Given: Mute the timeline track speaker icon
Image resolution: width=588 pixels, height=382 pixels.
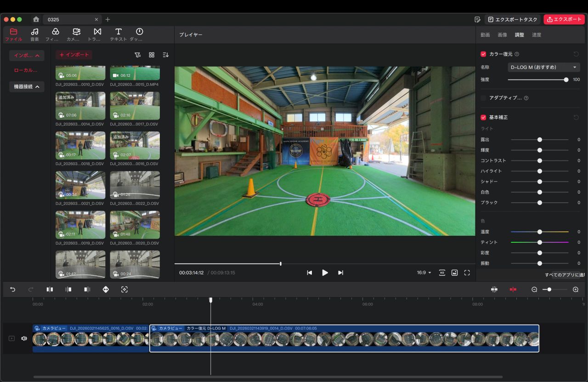Looking at the screenshot, I should tap(24, 338).
